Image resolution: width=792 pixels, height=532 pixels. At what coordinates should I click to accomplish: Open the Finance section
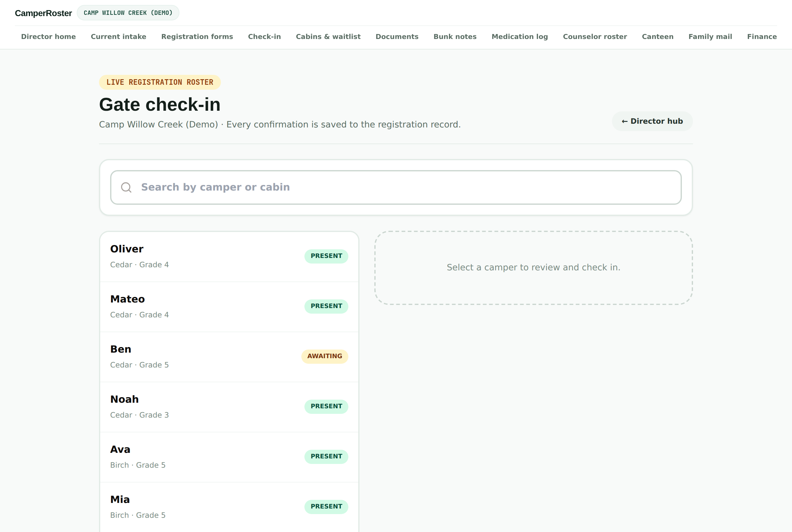click(761, 36)
